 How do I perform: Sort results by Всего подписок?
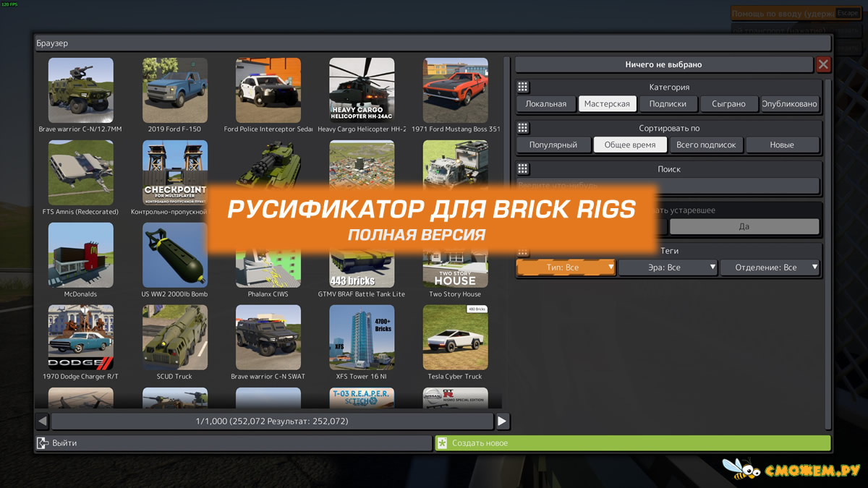pos(706,145)
